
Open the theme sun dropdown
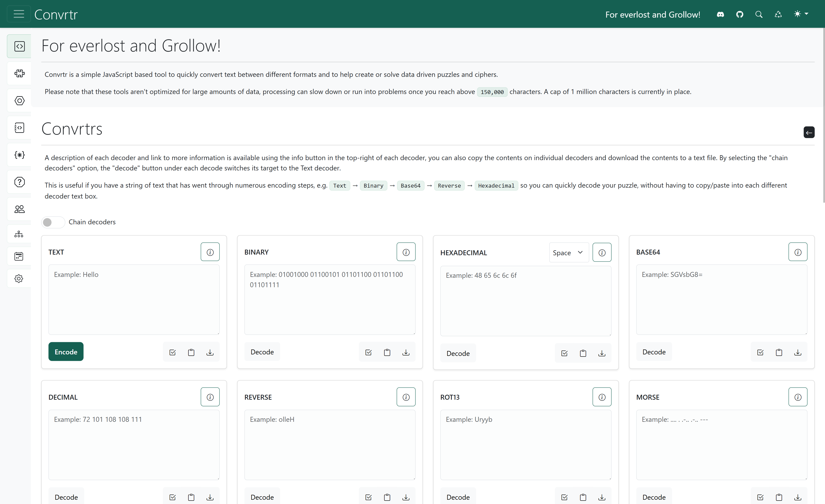pos(801,14)
